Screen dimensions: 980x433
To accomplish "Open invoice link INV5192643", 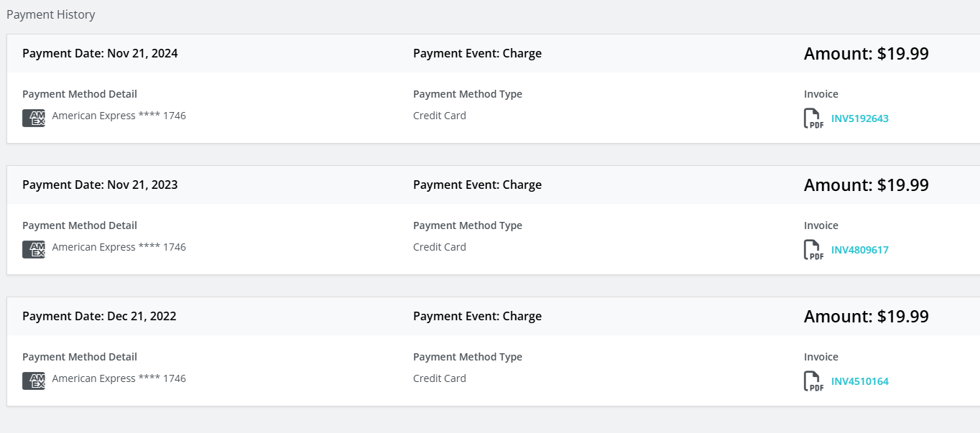I will [860, 118].
